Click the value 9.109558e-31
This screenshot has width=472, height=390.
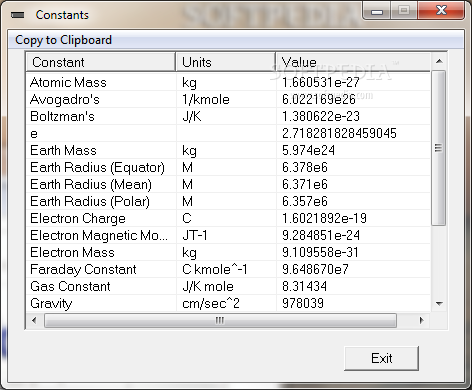[x=320, y=252]
